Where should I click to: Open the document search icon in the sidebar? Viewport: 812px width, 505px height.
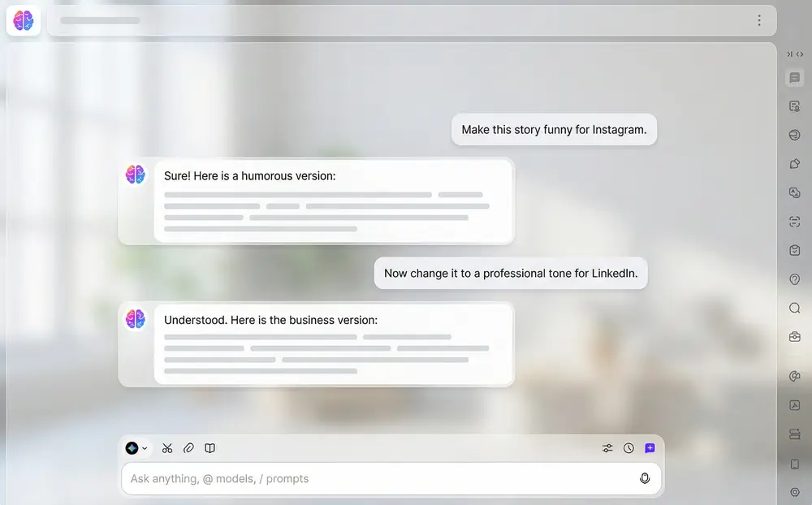click(794, 106)
